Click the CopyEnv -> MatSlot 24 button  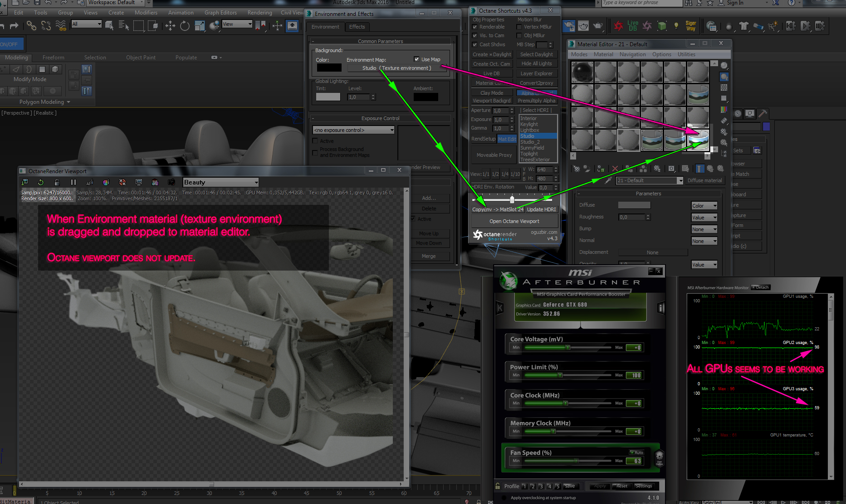pos(498,209)
